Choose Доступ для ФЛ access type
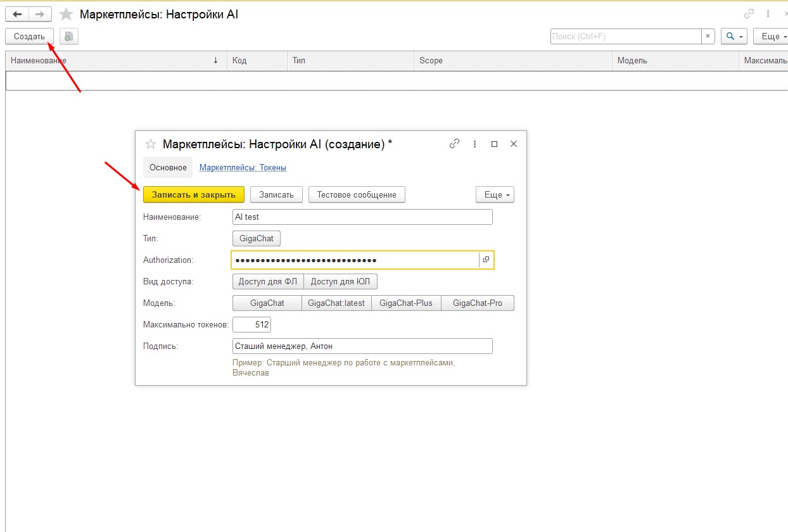Screen dimensions: 788x532 (268, 282)
